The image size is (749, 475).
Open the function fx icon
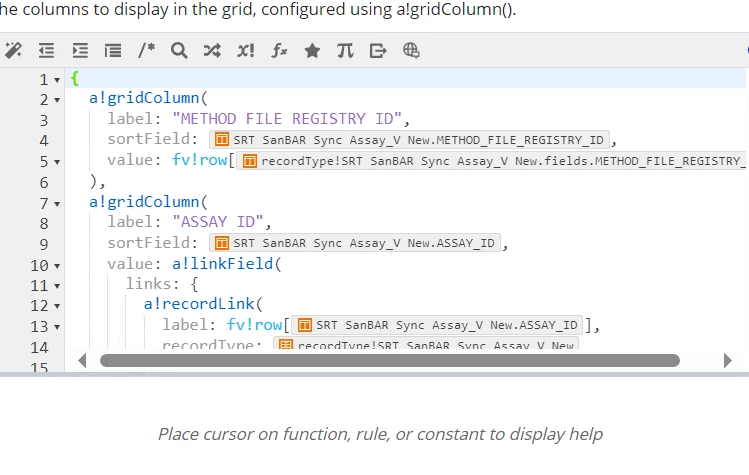pos(279,50)
